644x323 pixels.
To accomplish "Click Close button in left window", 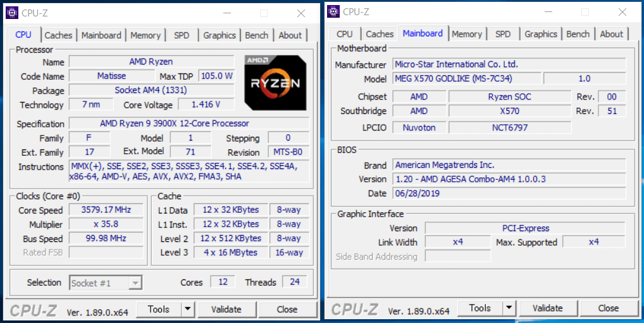I will coord(287,309).
